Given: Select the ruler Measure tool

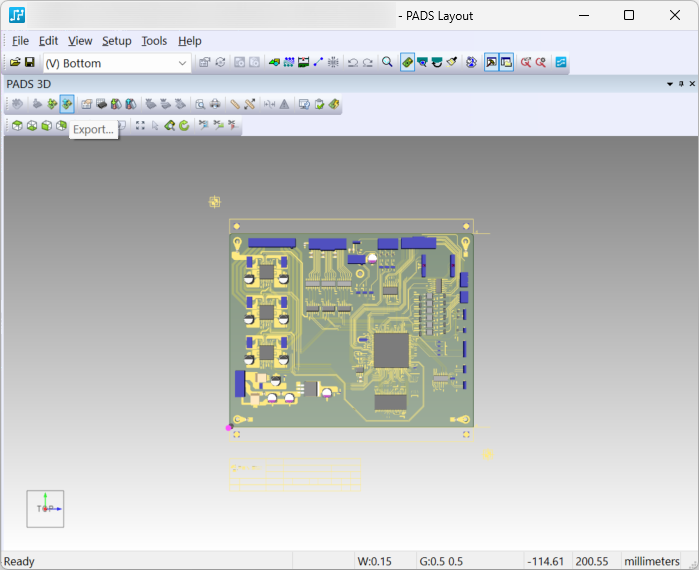Looking at the screenshot, I should pos(235,104).
